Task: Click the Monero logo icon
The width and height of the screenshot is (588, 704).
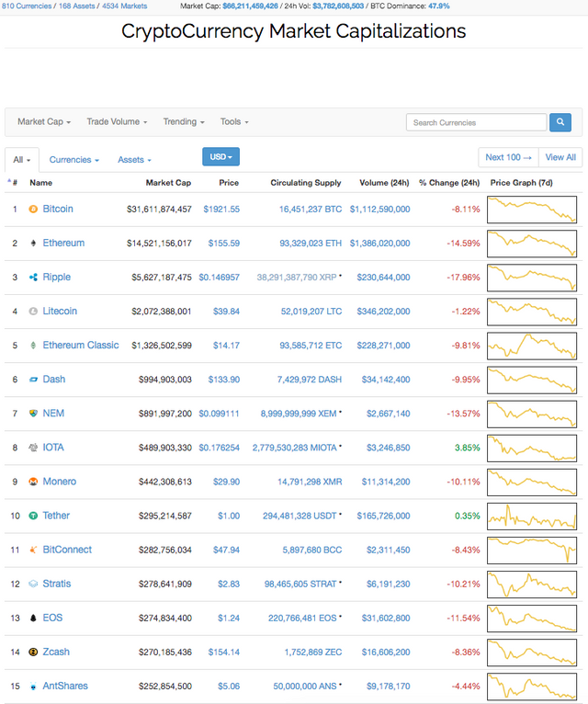Action: coord(33,482)
